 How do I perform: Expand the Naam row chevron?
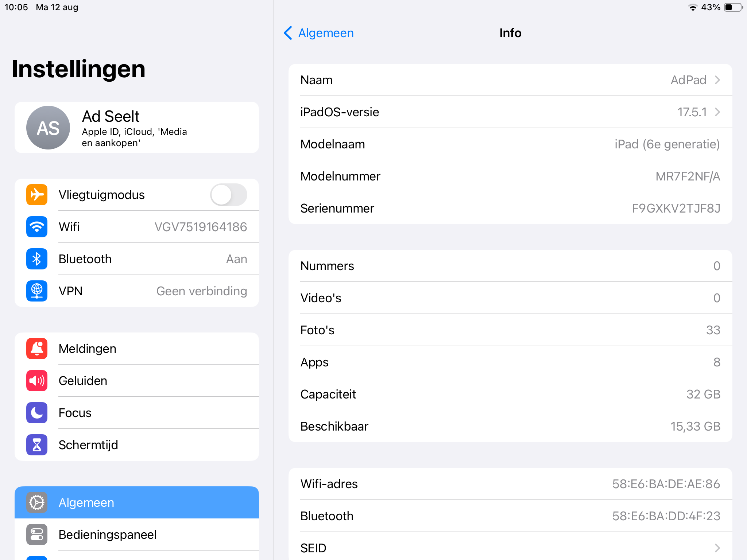click(717, 80)
